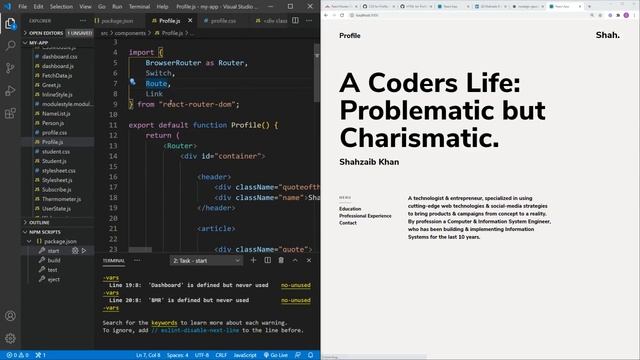Open the terminal selector dropdown '2: Task - start'
Screen dimensions: 640x360
point(206,260)
